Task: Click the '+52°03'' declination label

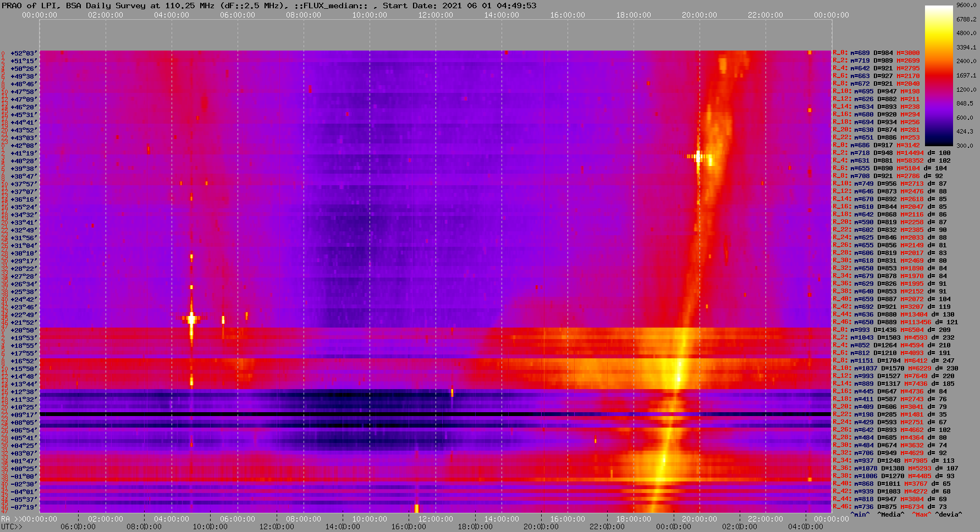Action: pos(24,53)
